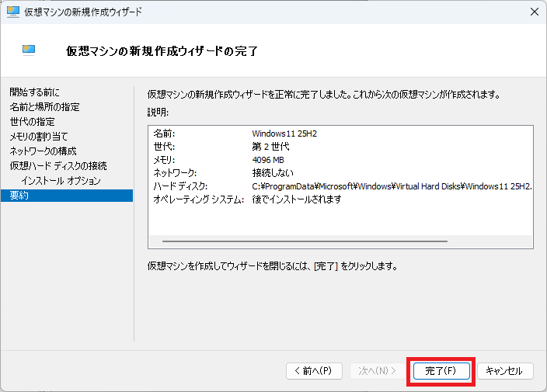Click the 説明: label above the summary
Screen dimensions: 547x392
click(x=158, y=113)
